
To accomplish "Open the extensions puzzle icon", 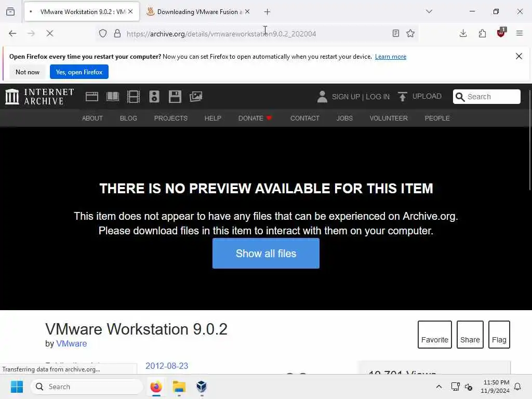I will pyautogui.click(x=482, y=33).
